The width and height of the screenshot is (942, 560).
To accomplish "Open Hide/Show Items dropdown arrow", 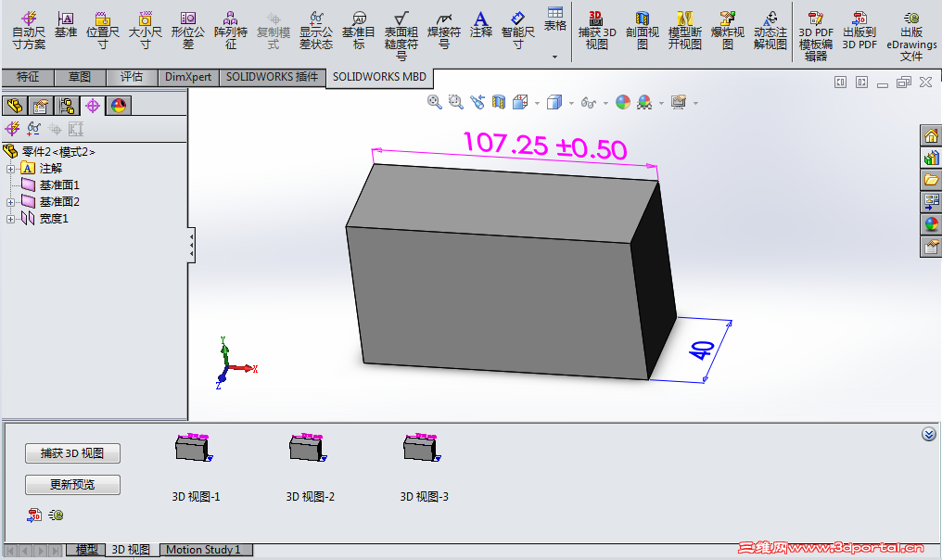I will [x=605, y=103].
